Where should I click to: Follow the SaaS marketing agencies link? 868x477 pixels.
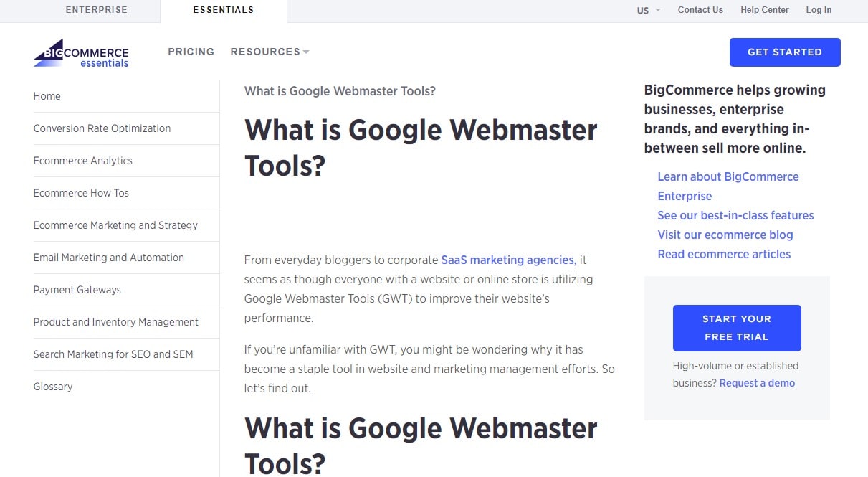click(x=509, y=260)
